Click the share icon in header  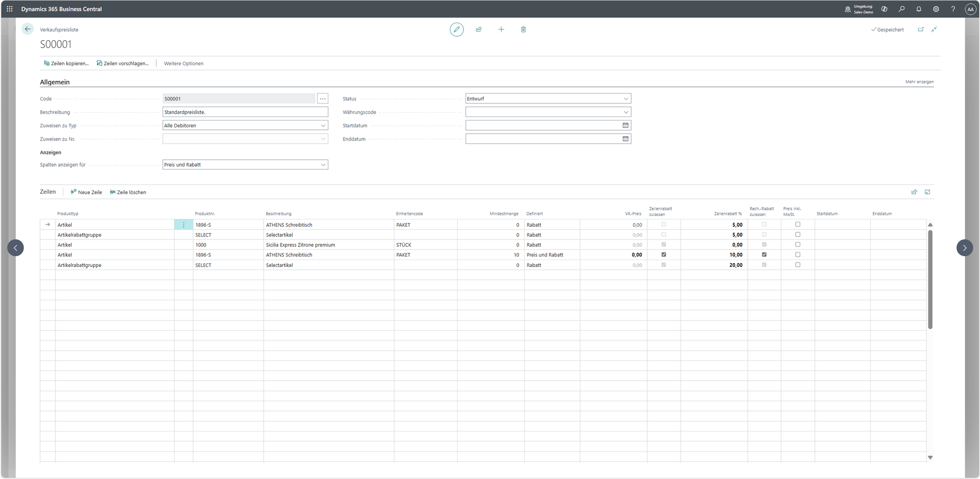[x=479, y=29]
